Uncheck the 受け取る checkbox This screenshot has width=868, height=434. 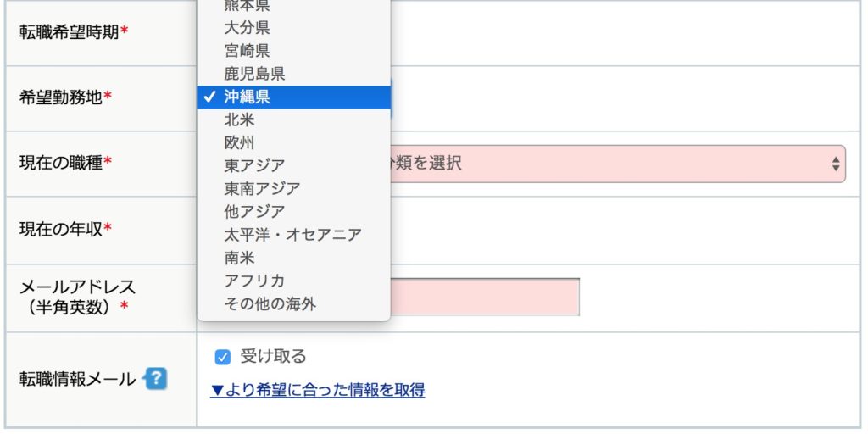coord(223,357)
